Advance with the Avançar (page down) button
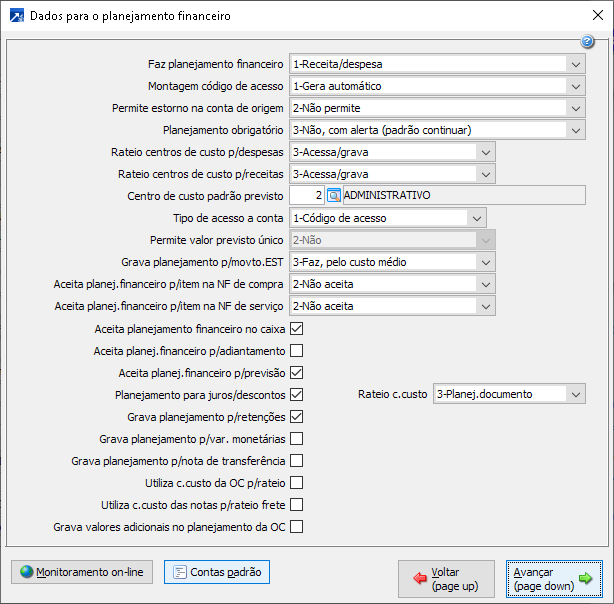 coord(554,579)
